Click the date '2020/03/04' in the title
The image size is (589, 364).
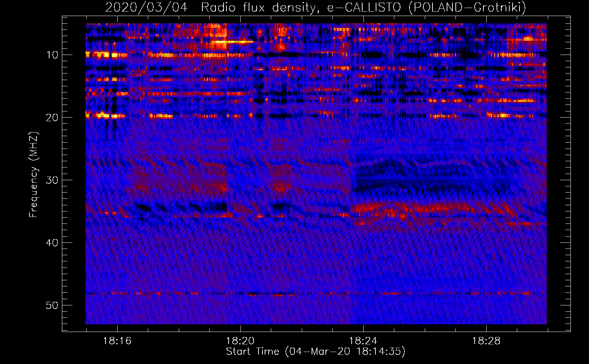(x=146, y=7)
